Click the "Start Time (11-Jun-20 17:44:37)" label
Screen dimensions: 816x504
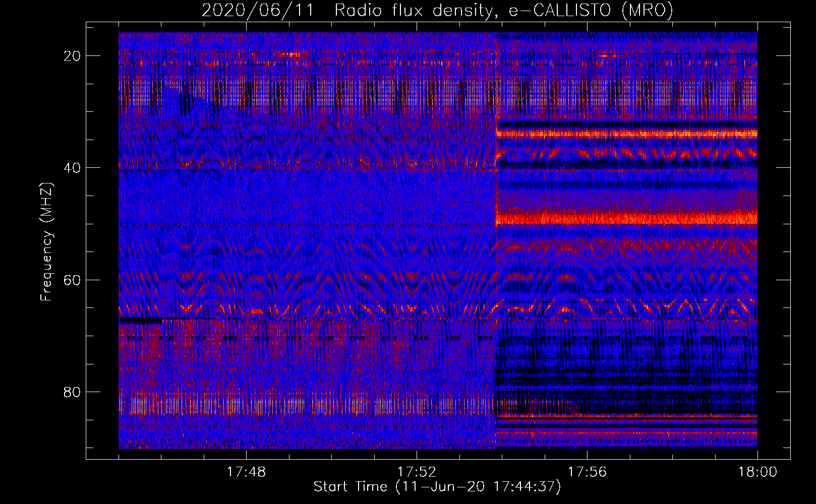(437, 487)
